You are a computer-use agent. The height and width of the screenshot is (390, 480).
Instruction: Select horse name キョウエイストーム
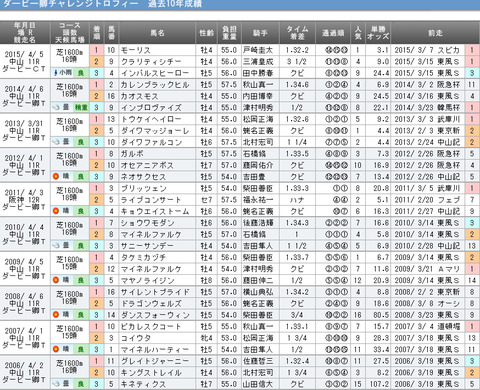coord(155,211)
